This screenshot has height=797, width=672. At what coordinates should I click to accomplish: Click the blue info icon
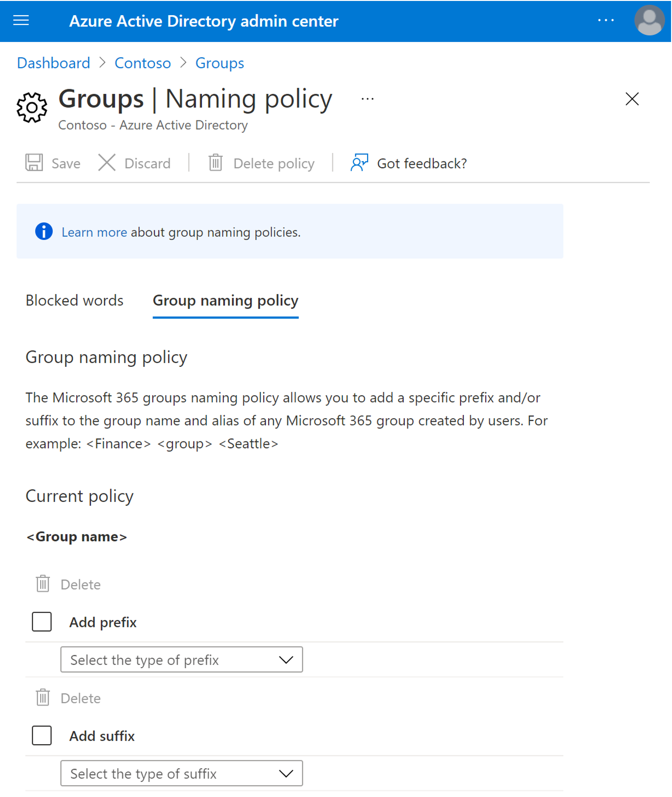coord(44,231)
